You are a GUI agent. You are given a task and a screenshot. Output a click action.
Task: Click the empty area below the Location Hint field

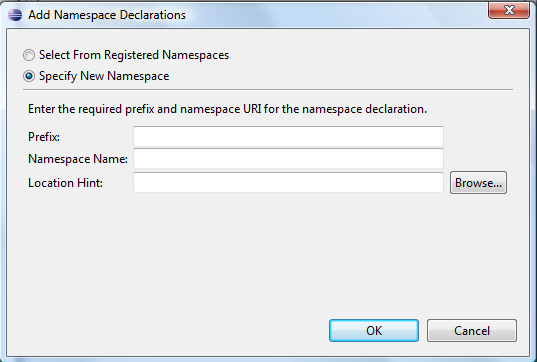[268, 253]
